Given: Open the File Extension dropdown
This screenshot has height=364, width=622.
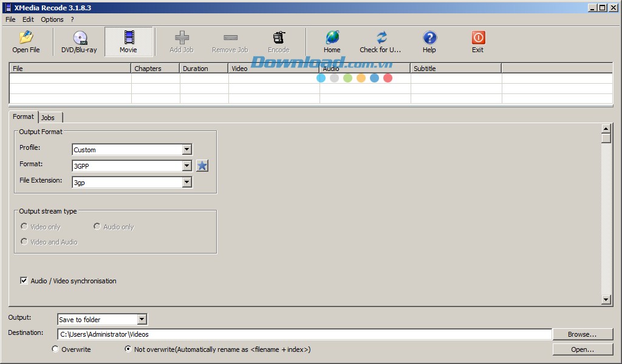Looking at the screenshot, I should pos(187,181).
